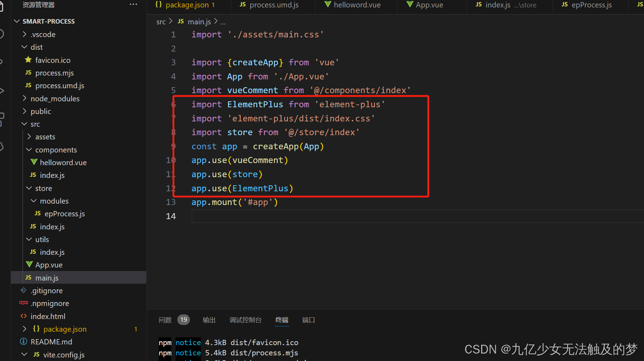Click 'vue' import string on line 3
This screenshot has width=644, height=361.
[x=327, y=62]
